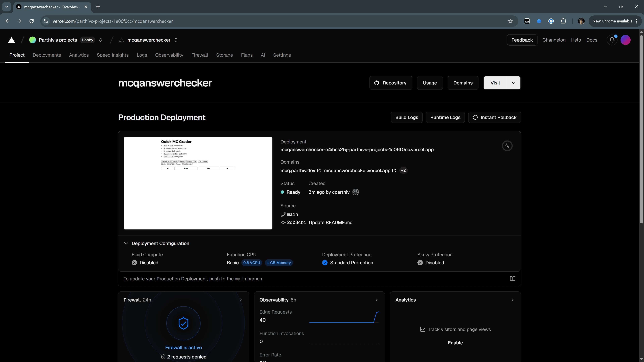Open the Parthiv's projects team switcher
This screenshot has width=644, height=362.
100,40
